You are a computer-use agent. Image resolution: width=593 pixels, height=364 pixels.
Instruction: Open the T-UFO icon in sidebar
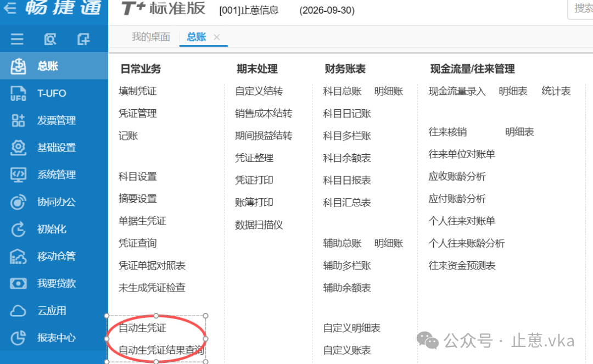[x=18, y=93]
